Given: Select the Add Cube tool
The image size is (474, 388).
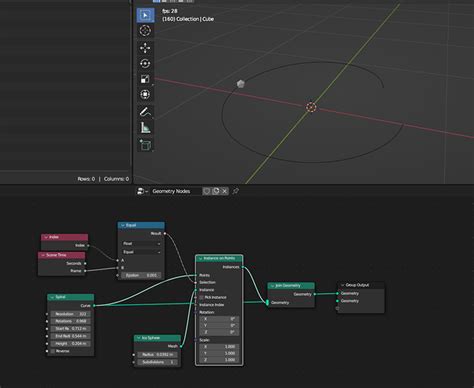Looking at the screenshot, I should point(145,145).
